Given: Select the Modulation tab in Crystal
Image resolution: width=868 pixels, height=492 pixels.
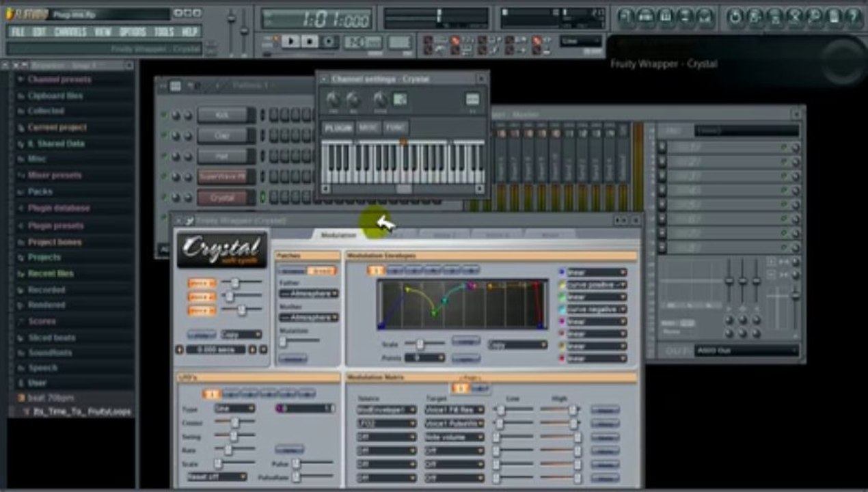Looking at the screenshot, I should [339, 234].
